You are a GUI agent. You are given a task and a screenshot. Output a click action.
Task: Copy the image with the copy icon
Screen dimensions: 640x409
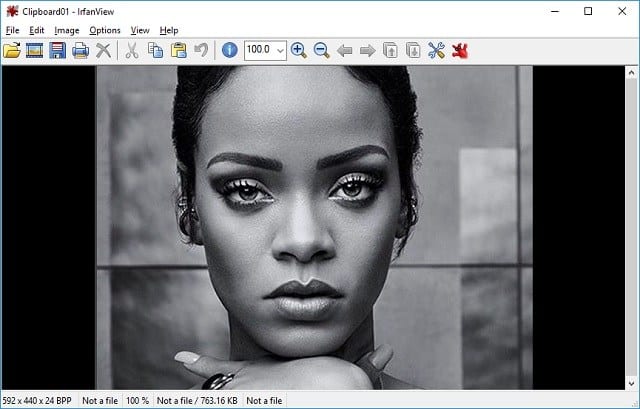[x=155, y=50]
